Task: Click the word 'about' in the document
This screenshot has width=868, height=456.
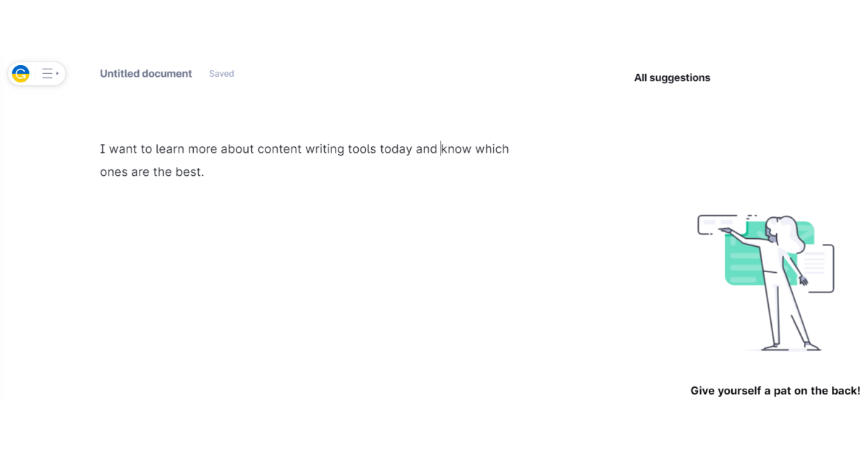Action: click(237, 149)
